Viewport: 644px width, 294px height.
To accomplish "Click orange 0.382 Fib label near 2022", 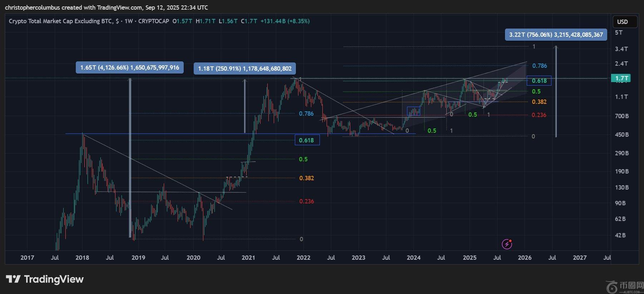I will click(307, 178).
